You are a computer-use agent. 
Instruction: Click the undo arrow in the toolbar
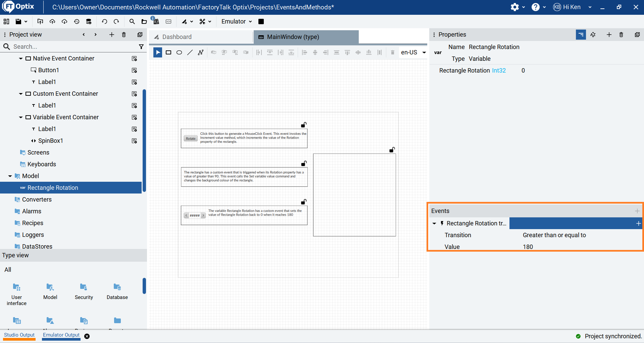pos(104,22)
